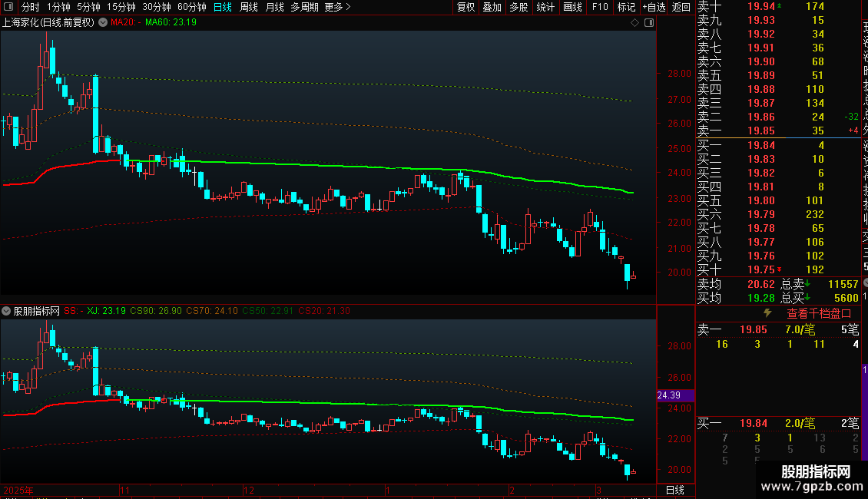This screenshot has height=499, width=868.
Task: Switch to the 分时 intraday view
Action: tap(31, 7)
